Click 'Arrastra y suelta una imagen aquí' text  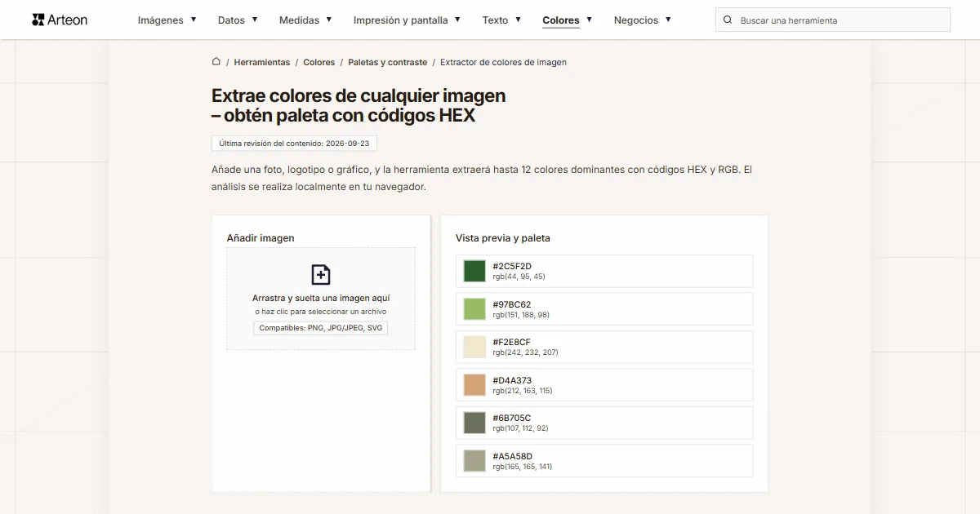(x=321, y=298)
